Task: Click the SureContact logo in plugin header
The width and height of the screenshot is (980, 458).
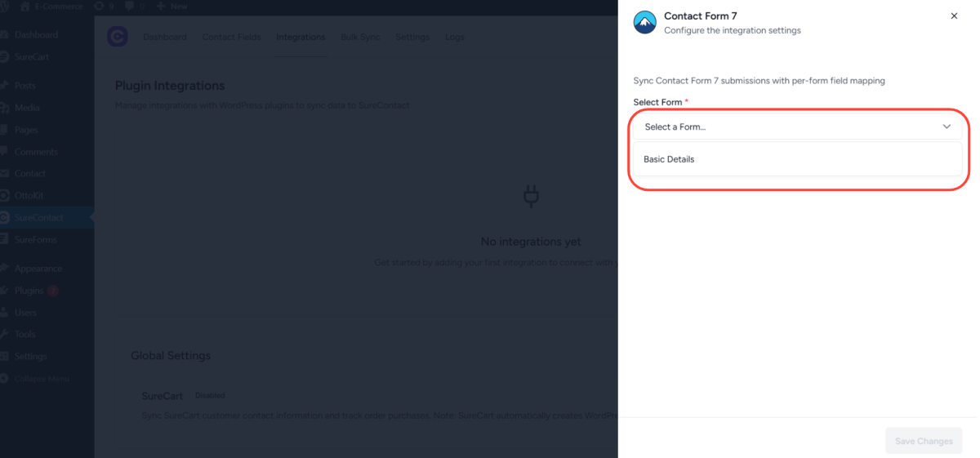Action: pos(118,38)
